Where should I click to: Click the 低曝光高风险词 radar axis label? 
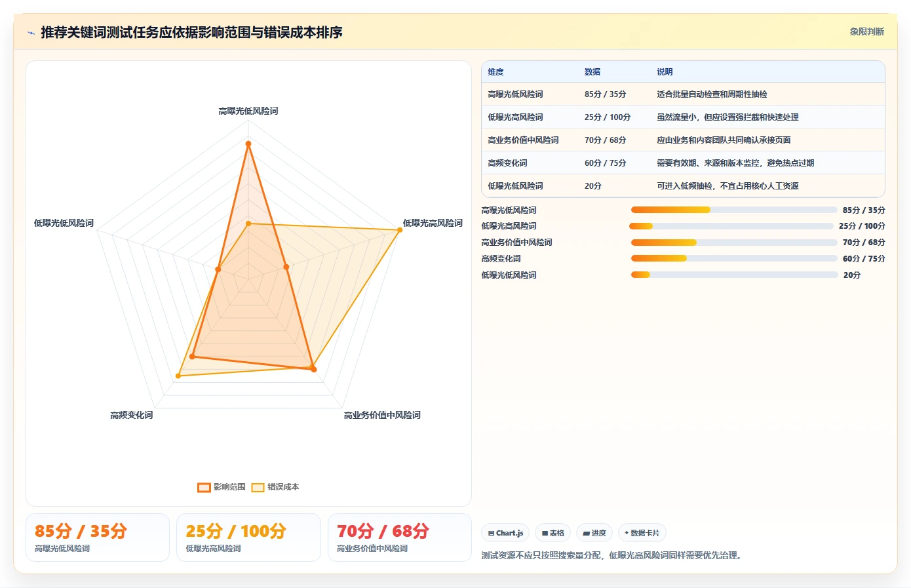pos(433,223)
